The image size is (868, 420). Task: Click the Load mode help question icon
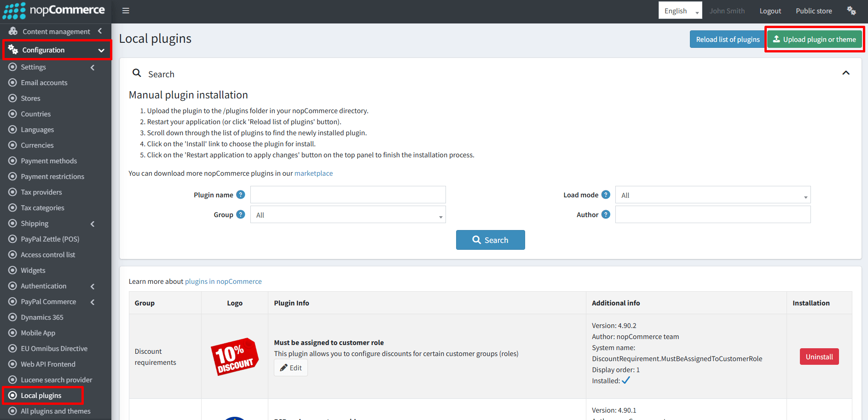(606, 195)
